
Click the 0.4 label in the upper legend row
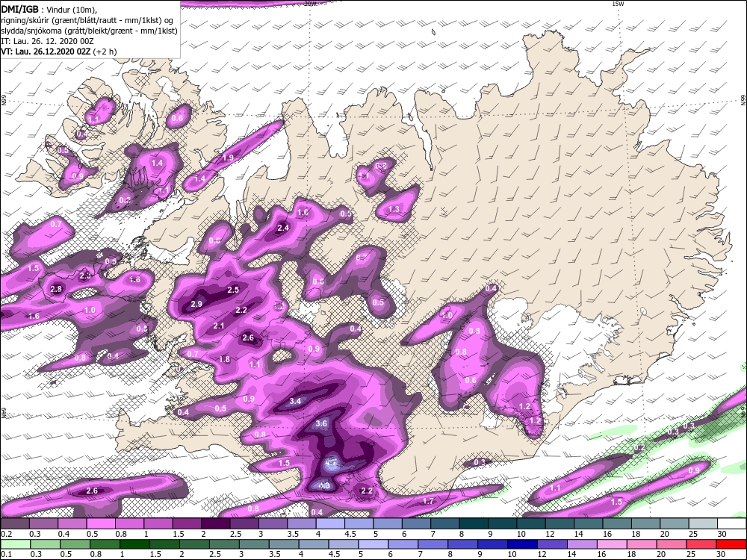pyautogui.click(x=63, y=535)
